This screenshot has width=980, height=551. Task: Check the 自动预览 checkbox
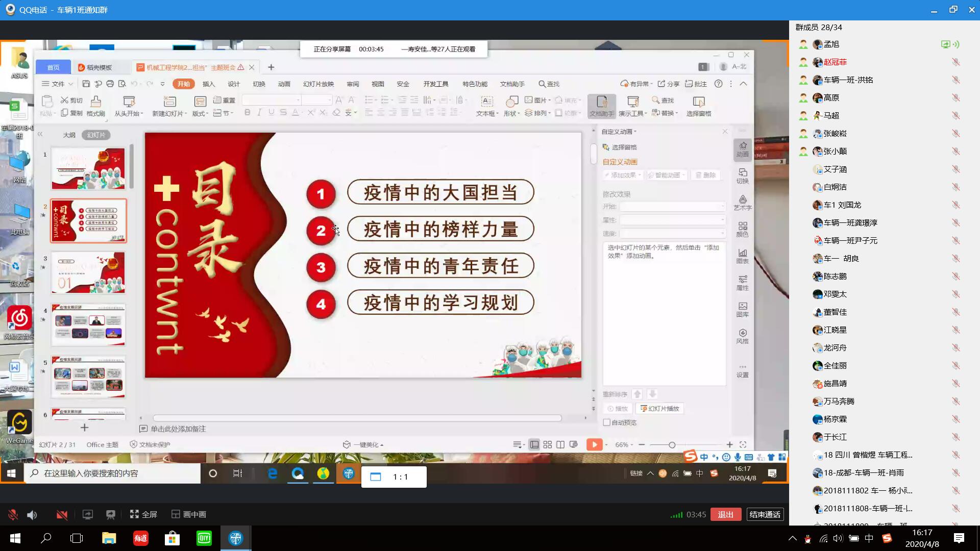pyautogui.click(x=607, y=422)
